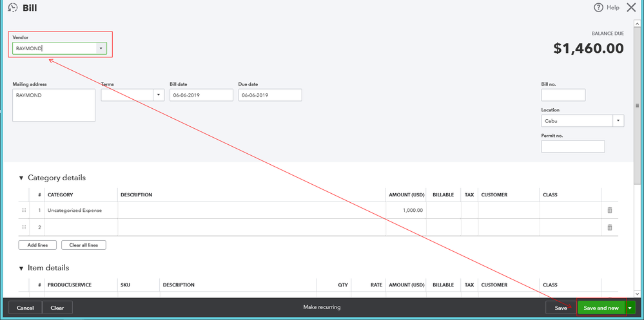Click the class cell of category row 1
This screenshot has width=644, height=320.
570,210
